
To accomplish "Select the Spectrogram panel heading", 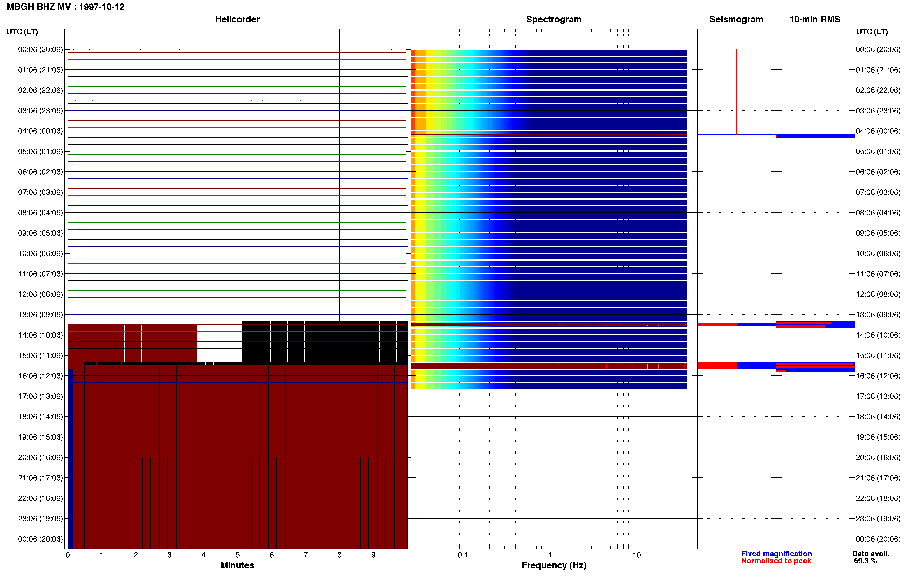I will coord(554,19).
